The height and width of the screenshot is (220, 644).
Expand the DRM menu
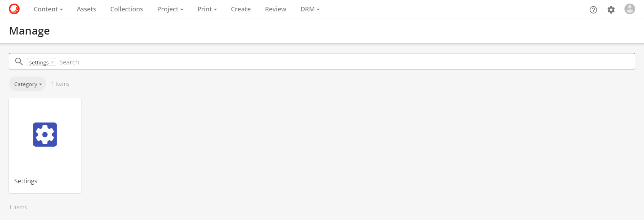coord(310,9)
